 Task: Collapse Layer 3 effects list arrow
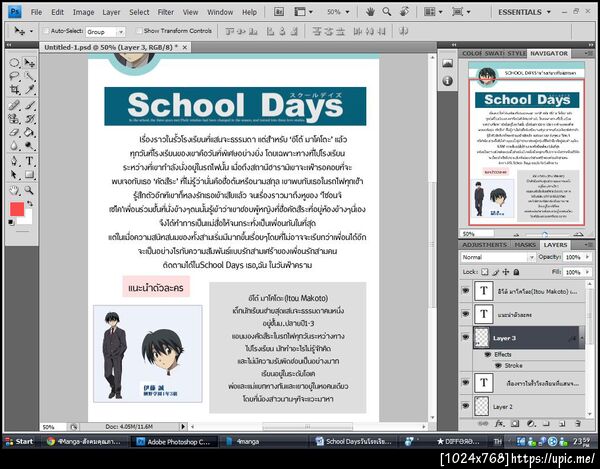[x=582, y=338]
